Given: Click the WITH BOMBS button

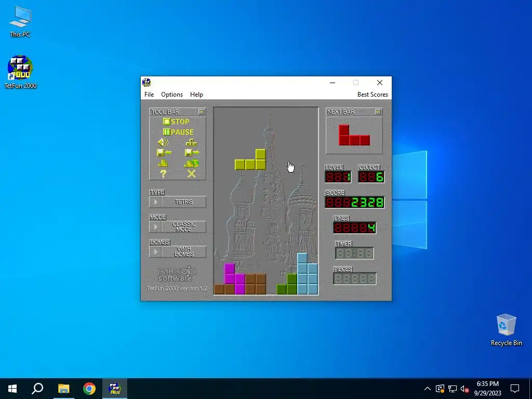Looking at the screenshot, I should tap(184, 252).
